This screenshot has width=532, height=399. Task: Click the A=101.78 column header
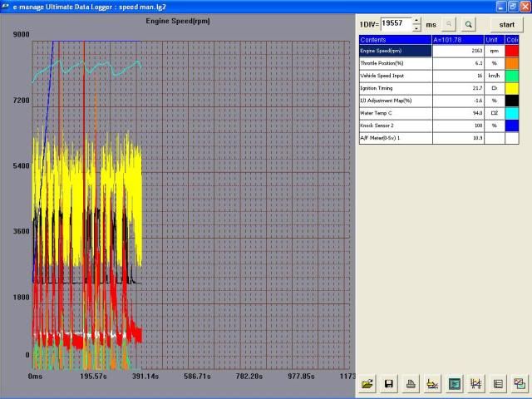pyautogui.click(x=458, y=40)
